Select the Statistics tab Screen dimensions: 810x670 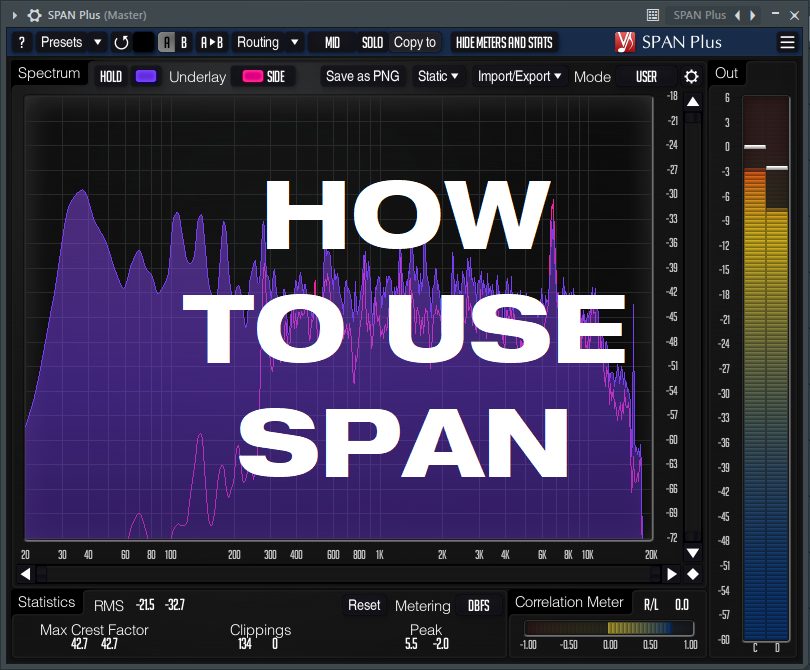pos(46,602)
